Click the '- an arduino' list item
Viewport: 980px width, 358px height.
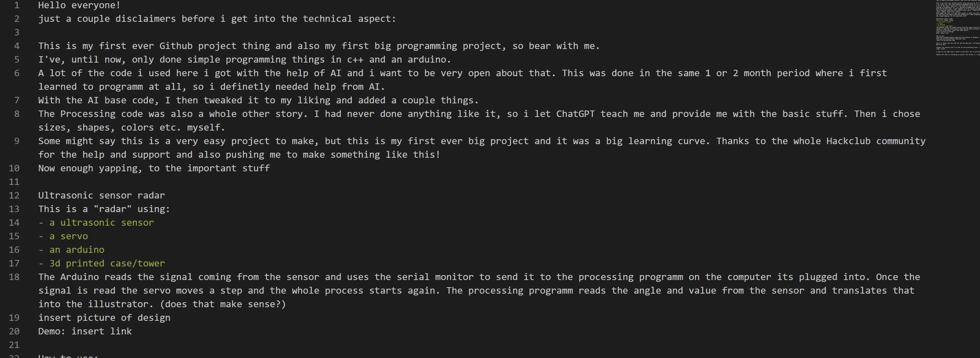coord(71,250)
